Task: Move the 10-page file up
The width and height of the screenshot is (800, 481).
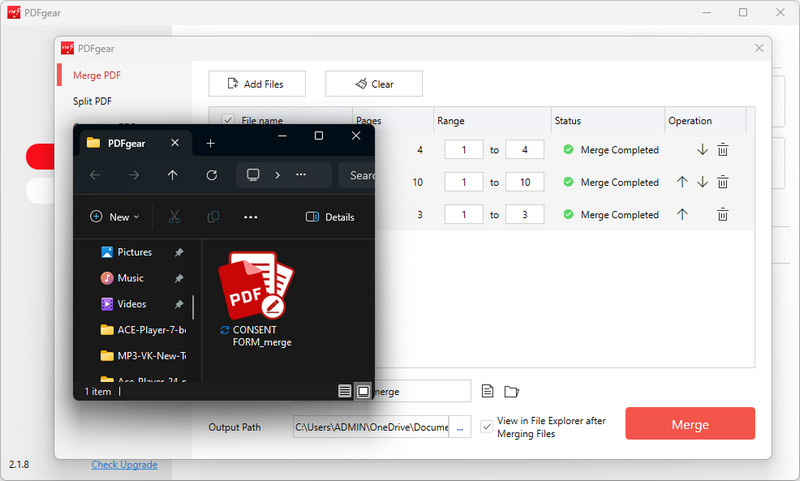Action: coord(682,182)
